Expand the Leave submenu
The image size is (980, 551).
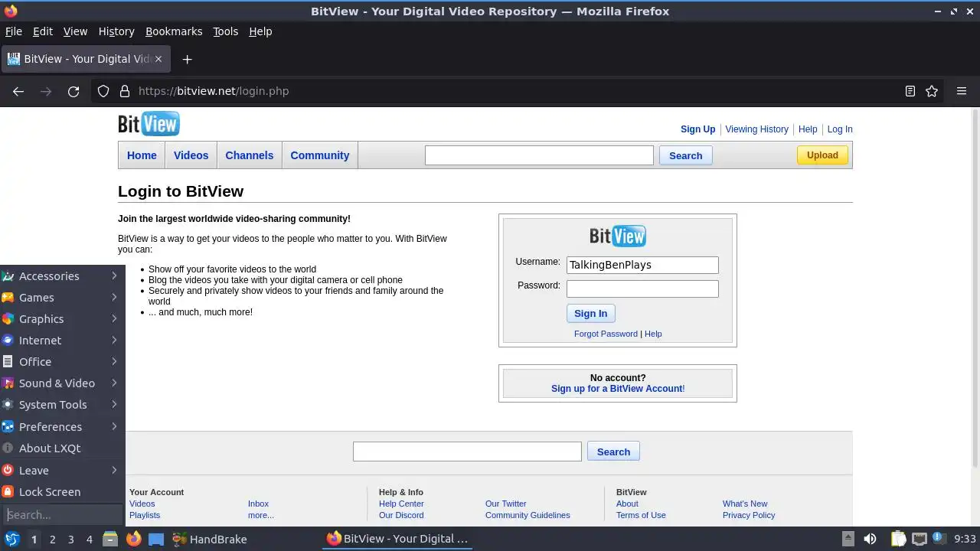62,471
